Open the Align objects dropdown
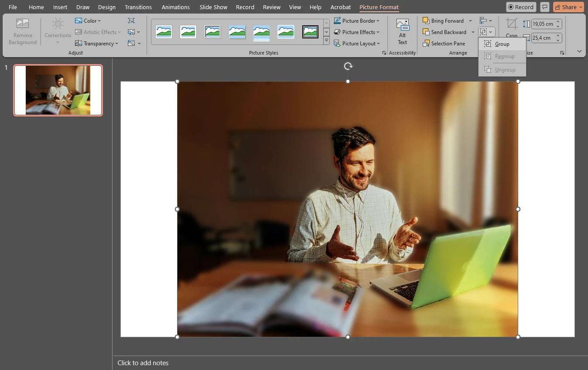 click(x=486, y=21)
